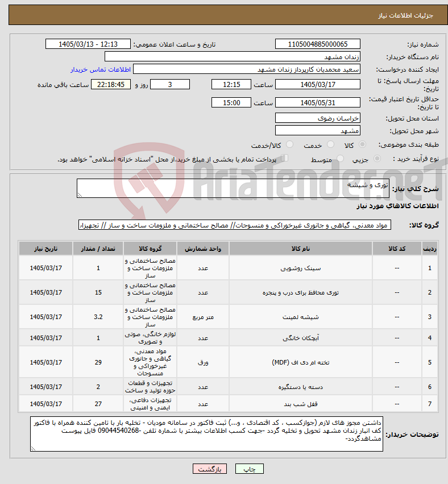Open اطلاعات تماس خریدار contact link
448x484 pixels.
click(x=101, y=69)
